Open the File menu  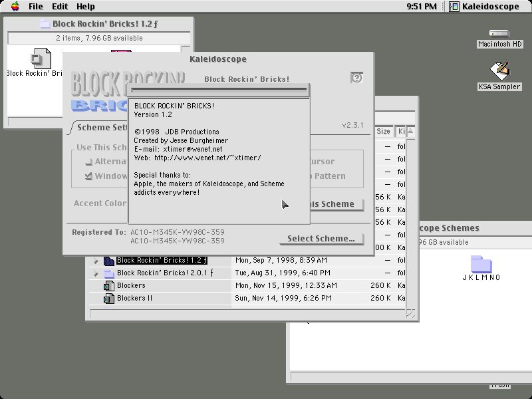pyautogui.click(x=36, y=7)
